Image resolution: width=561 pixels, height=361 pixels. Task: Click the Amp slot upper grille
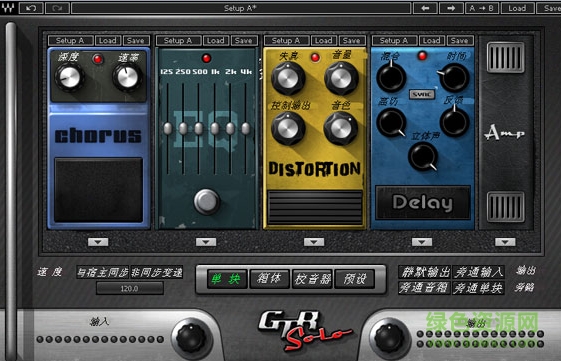[x=505, y=57]
